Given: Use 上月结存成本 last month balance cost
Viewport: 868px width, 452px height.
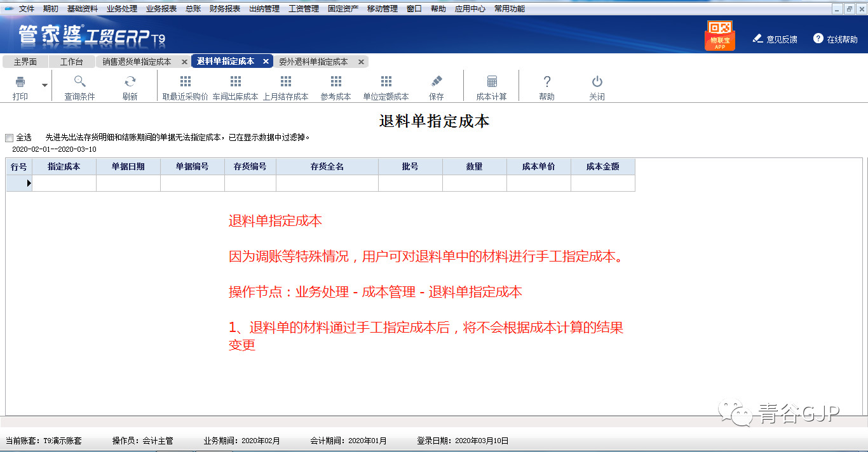Looking at the screenshot, I should click(286, 86).
